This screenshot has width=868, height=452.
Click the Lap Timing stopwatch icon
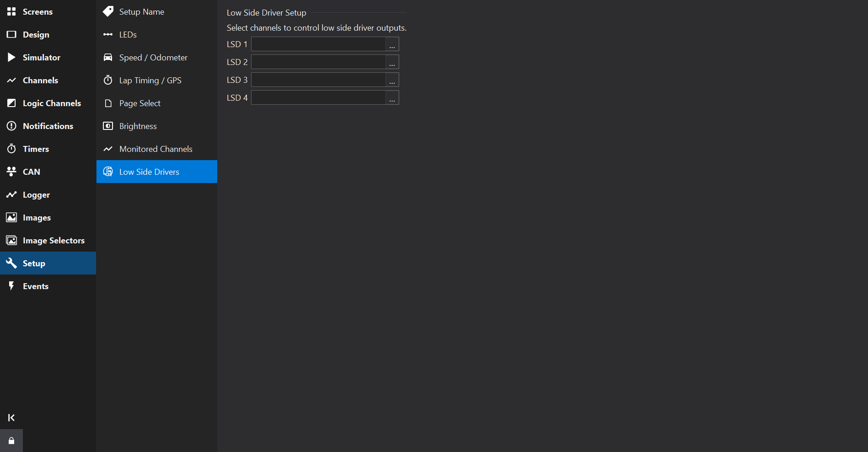pyautogui.click(x=108, y=80)
